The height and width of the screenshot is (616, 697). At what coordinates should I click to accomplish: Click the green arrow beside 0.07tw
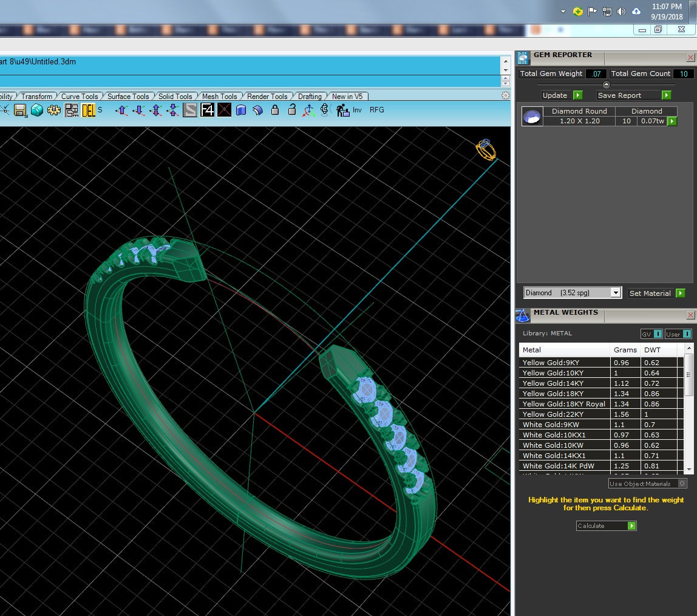click(x=672, y=121)
